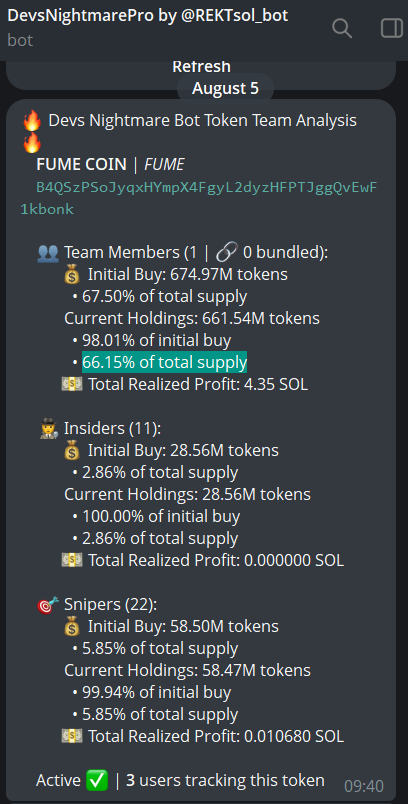The image size is (408, 804).
Task: Click the money bag beside 58.50M Initial Buy
Action: click(72, 627)
